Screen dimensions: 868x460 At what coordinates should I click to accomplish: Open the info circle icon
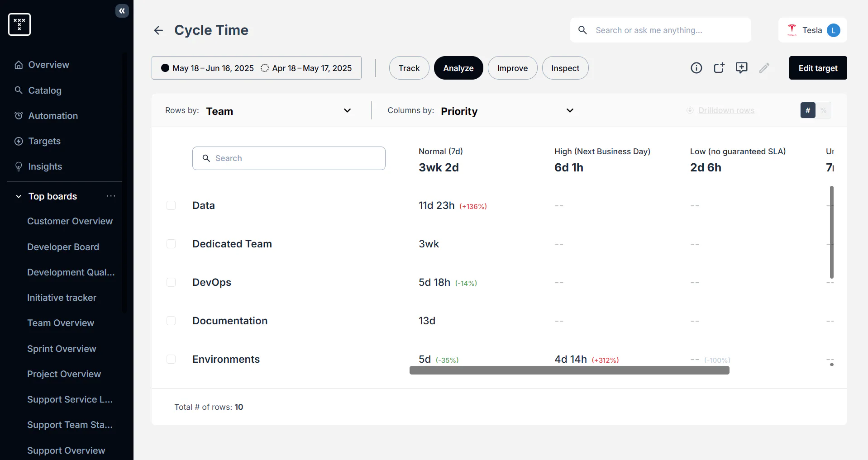696,68
